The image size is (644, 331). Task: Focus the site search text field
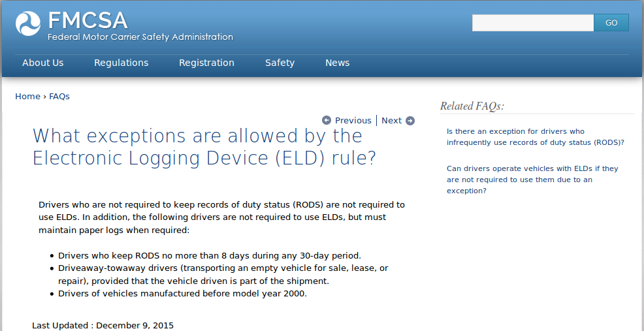pyautogui.click(x=533, y=23)
